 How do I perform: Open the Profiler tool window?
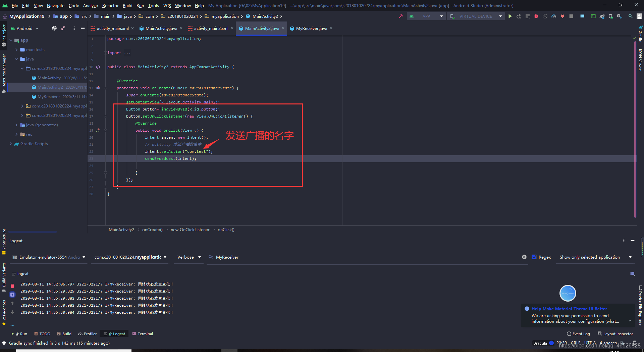[88, 334]
